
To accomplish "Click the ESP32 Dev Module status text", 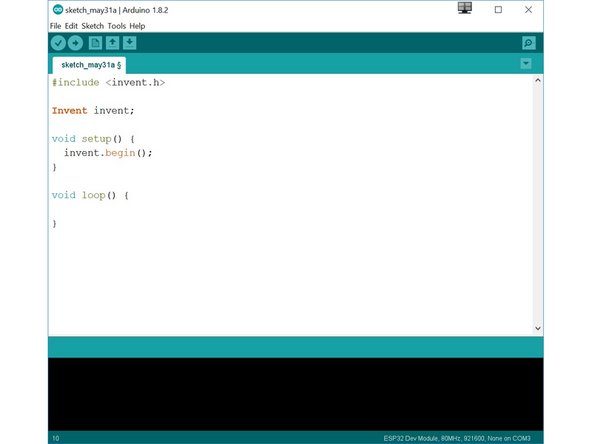I will (x=457, y=438).
